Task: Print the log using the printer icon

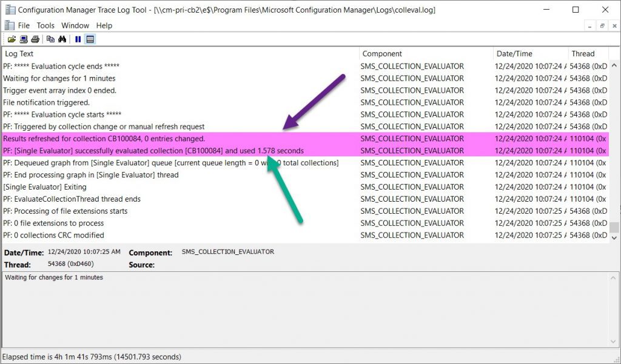Action: (35, 38)
